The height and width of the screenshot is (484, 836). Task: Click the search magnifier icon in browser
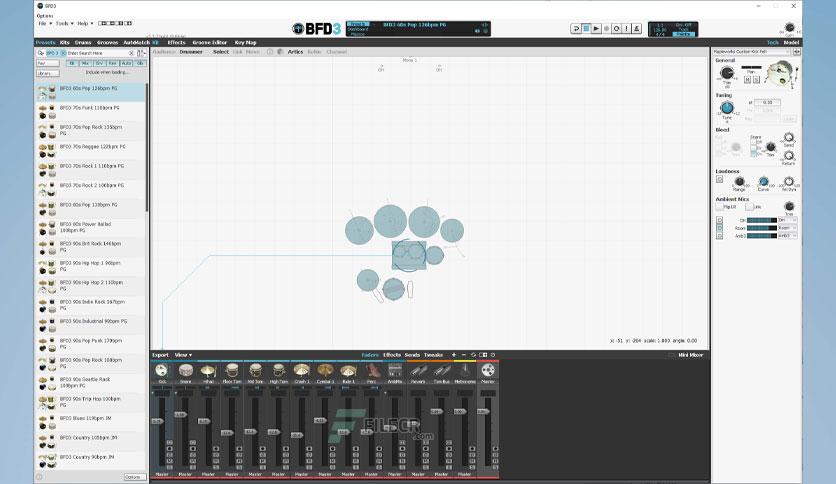(x=41, y=53)
